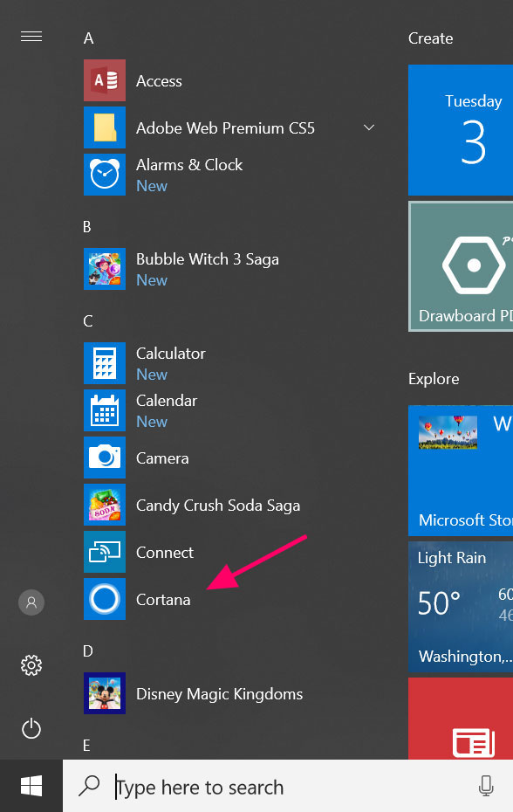Click the search magnifier icon
This screenshot has width=513, height=812.
point(89,786)
